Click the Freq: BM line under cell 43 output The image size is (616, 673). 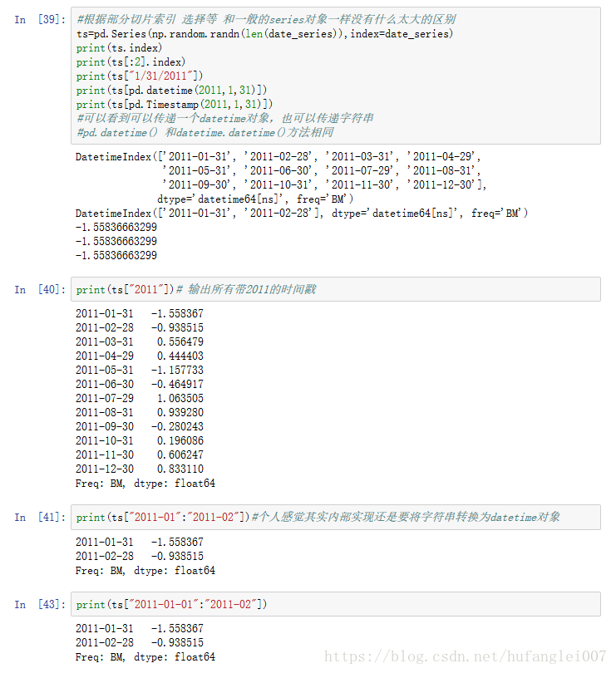click(x=145, y=657)
